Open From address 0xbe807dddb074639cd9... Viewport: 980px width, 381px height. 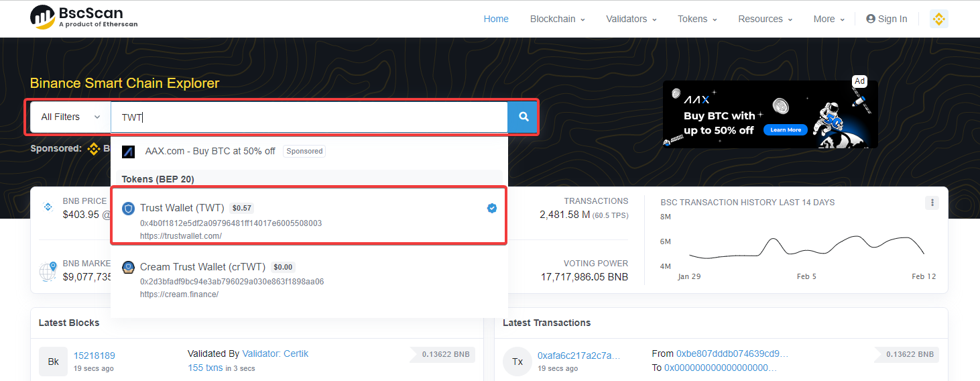coord(732,353)
